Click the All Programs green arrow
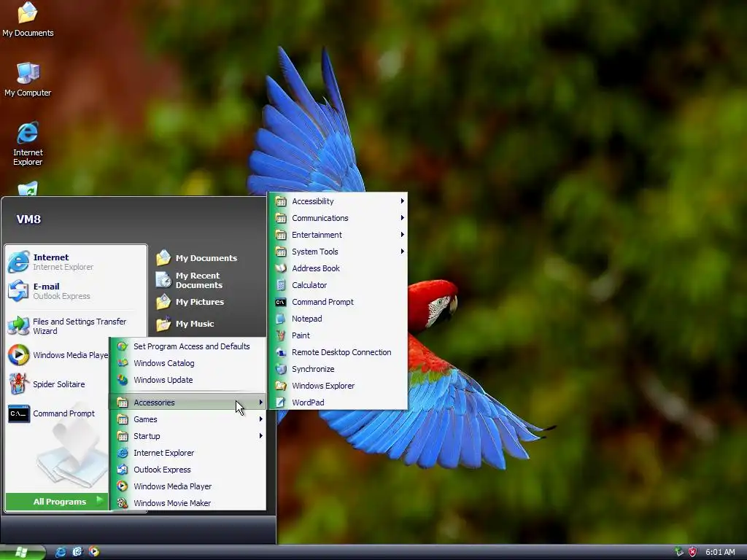 pyautogui.click(x=99, y=500)
